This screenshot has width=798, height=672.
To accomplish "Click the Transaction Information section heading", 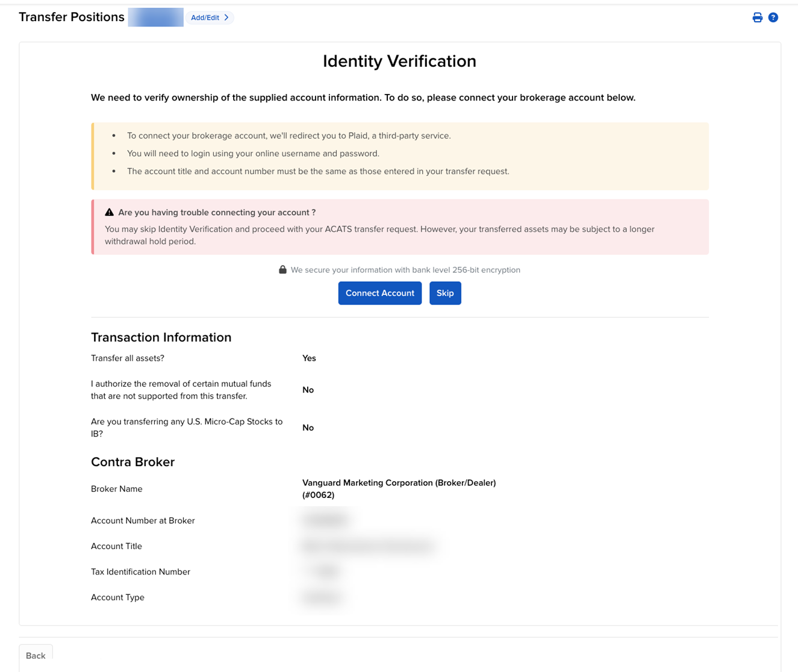I will [x=161, y=337].
